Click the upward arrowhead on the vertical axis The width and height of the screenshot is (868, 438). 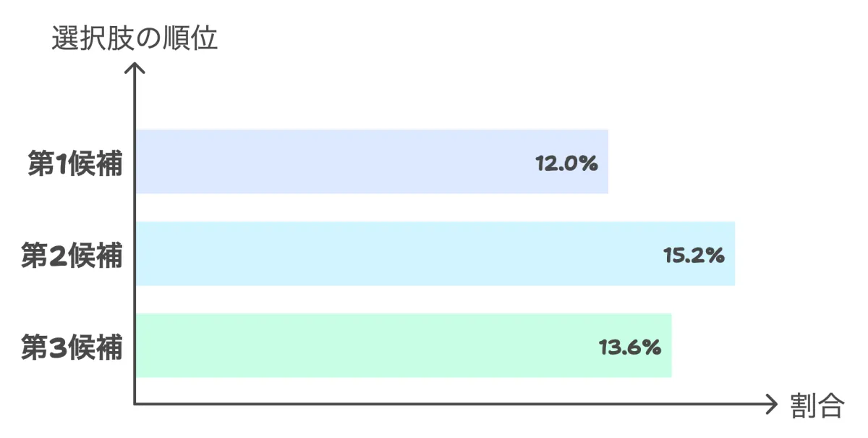135,68
